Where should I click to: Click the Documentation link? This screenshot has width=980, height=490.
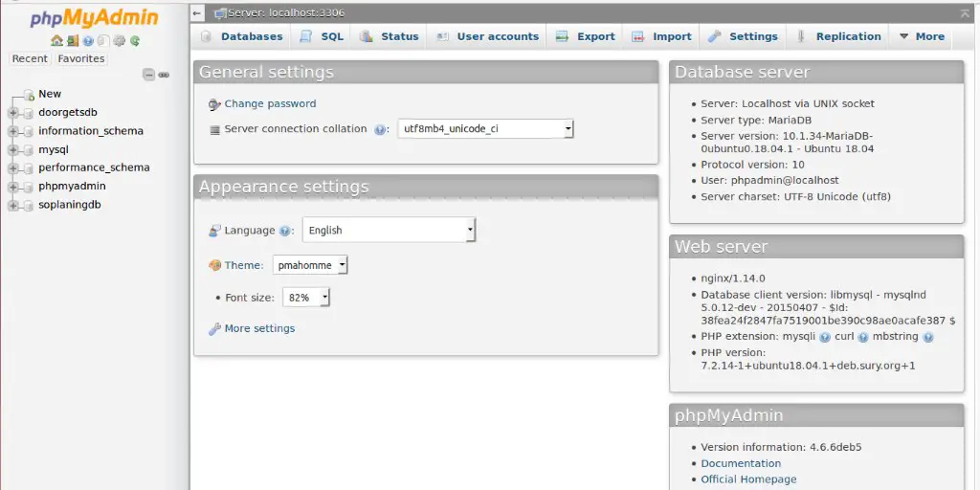click(741, 464)
